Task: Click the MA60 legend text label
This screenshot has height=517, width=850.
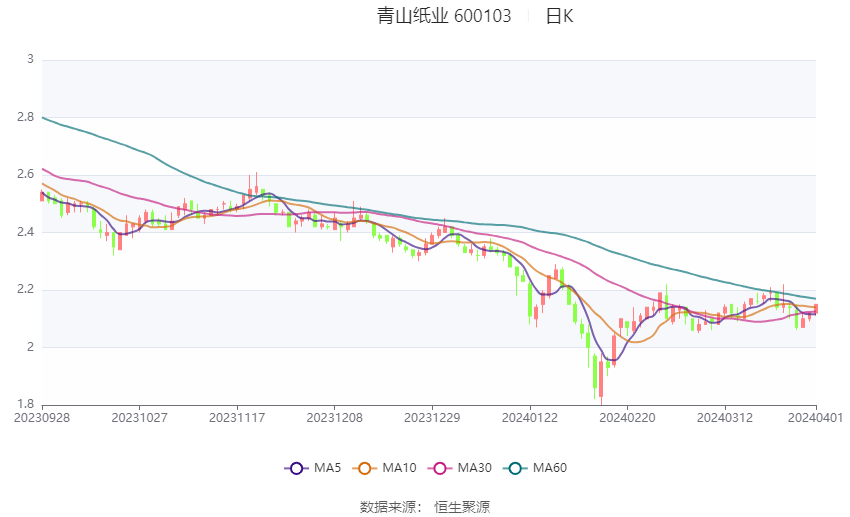Action: coord(549,468)
